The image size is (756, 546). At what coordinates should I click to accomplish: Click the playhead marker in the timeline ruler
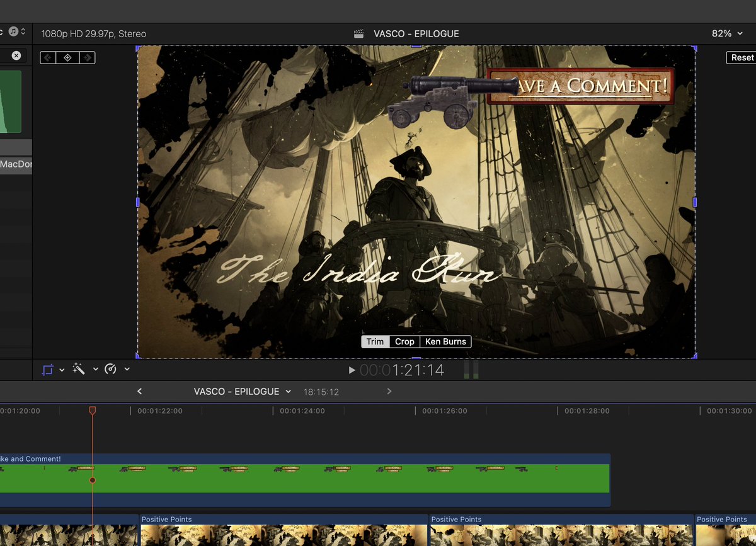point(93,410)
